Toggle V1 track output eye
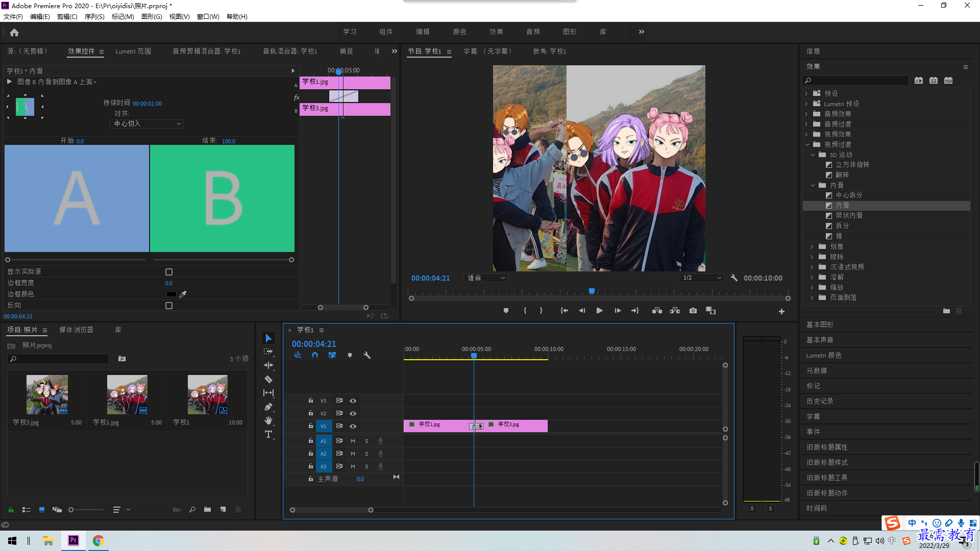Screen dimensions: 980x551 [353, 426]
